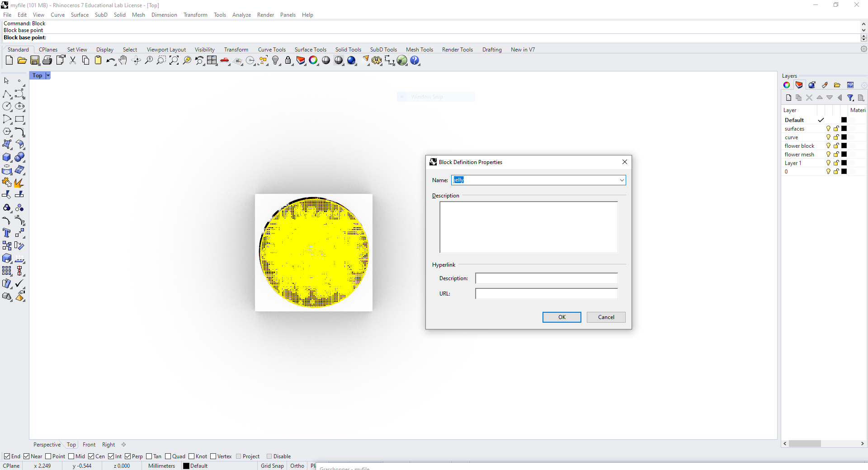The height and width of the screenshot is (470, 868).
Task: Switch to the Perspective viewport tab
Action: pos(47,445)
